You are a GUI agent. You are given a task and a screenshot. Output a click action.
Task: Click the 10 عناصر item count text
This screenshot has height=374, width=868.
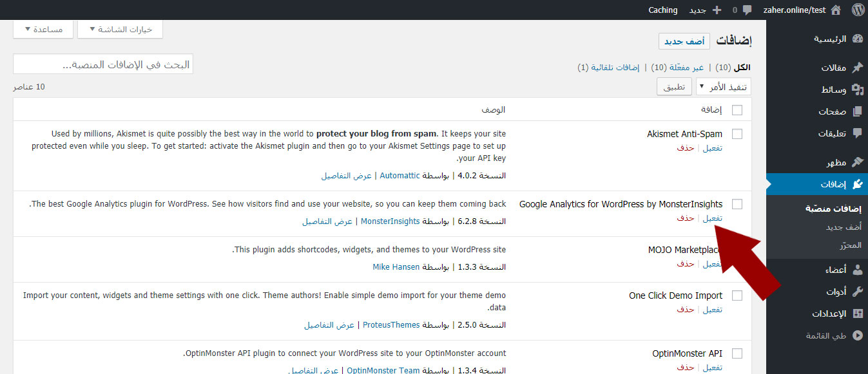tap(30, 87)
